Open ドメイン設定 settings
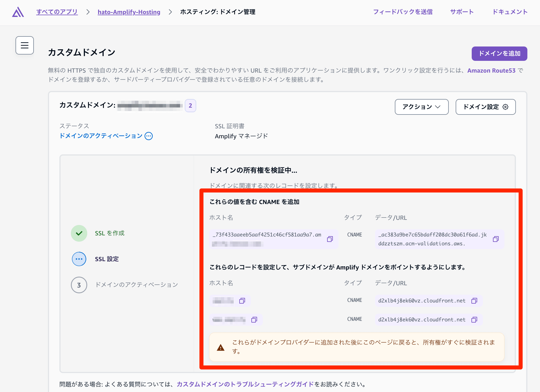 click(x=485, y=107)
